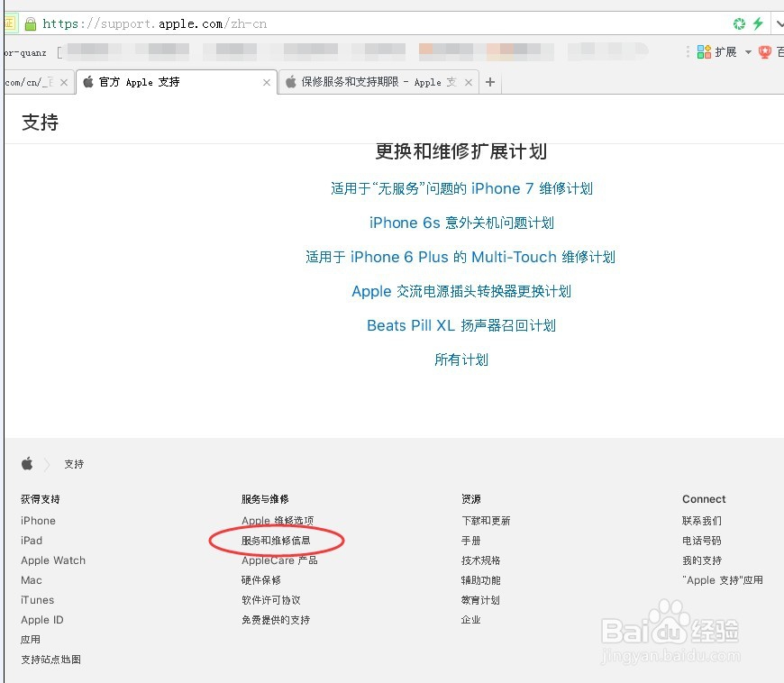Viewport: 784px width, 683px height.
Task: Click the Apple logo in footer breadcrumb
Action: pyautogui.click(x=28, y=463)
